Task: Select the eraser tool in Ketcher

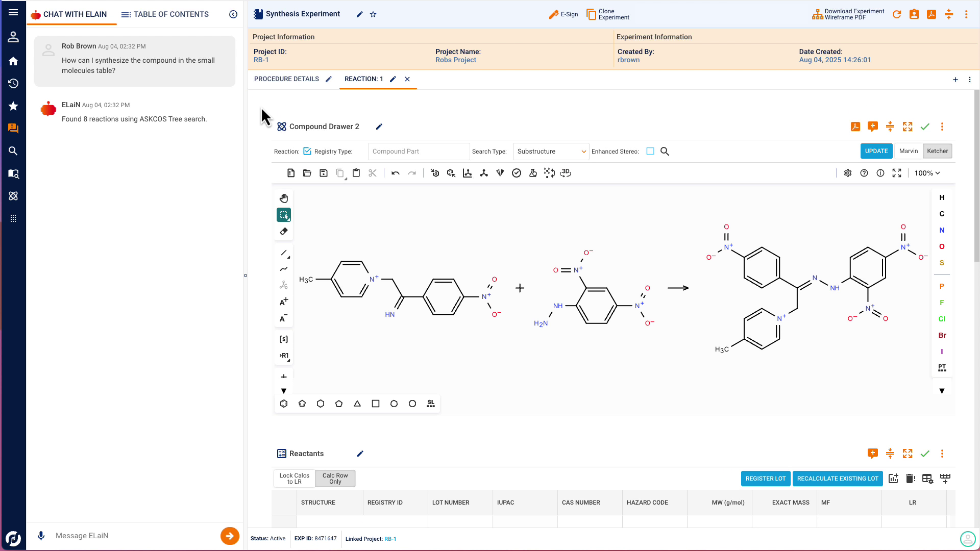Action: tap(284, 231)
